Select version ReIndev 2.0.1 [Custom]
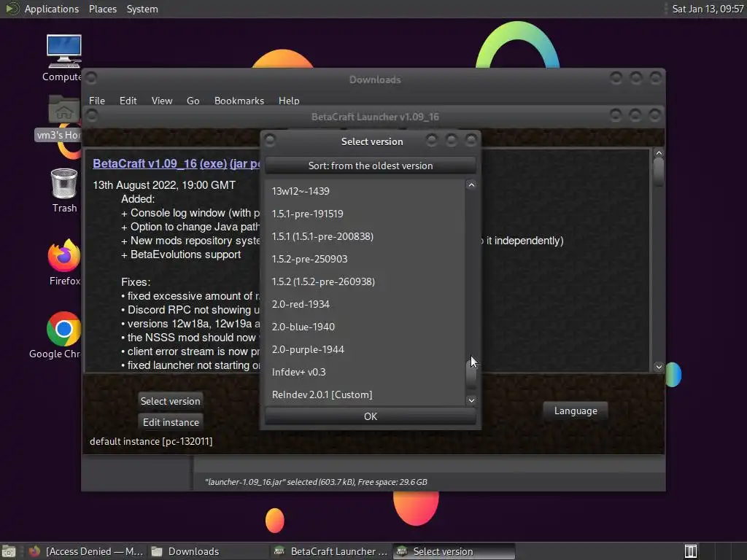Viewport: 747px width, 560px height. (x=365, y=394)
